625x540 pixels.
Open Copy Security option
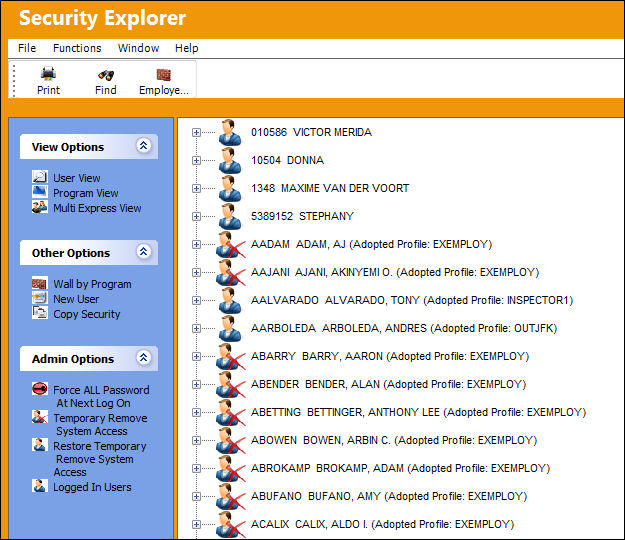point(87,314)
